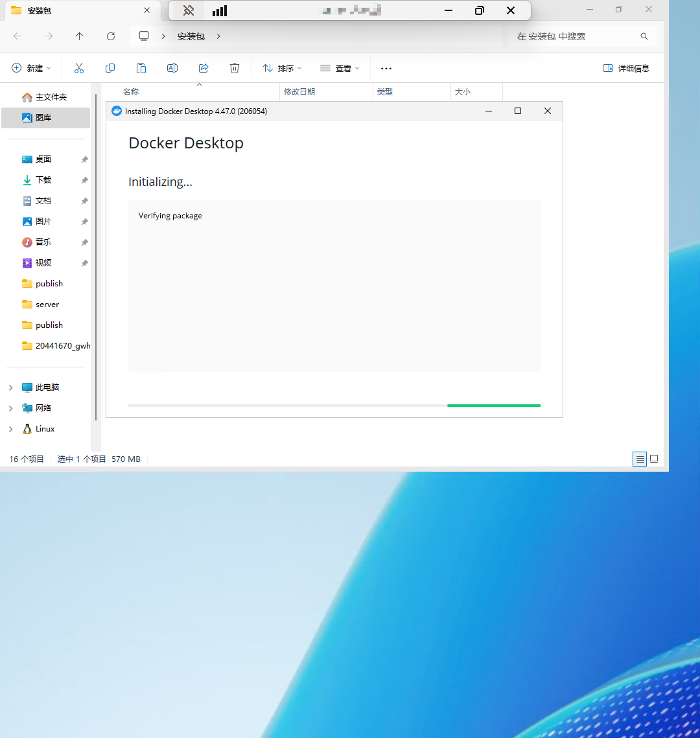
Task: Open the server folder in sidebar
Action: point(45,305)
